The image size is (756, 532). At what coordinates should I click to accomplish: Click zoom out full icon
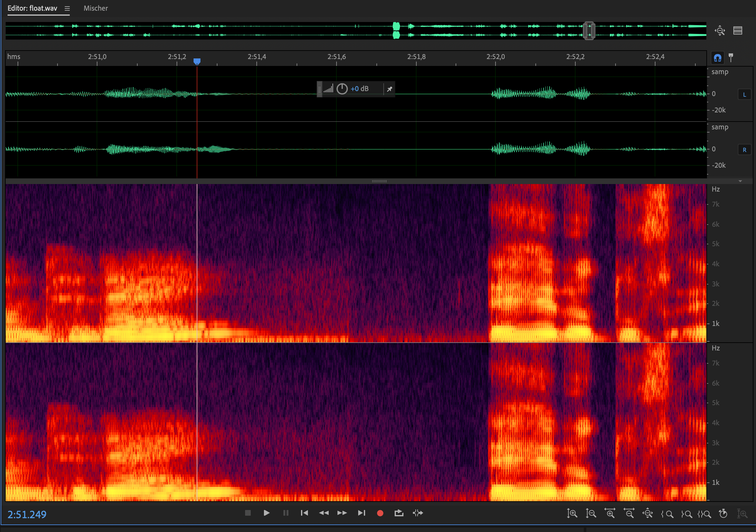click(x=648, y=513)
